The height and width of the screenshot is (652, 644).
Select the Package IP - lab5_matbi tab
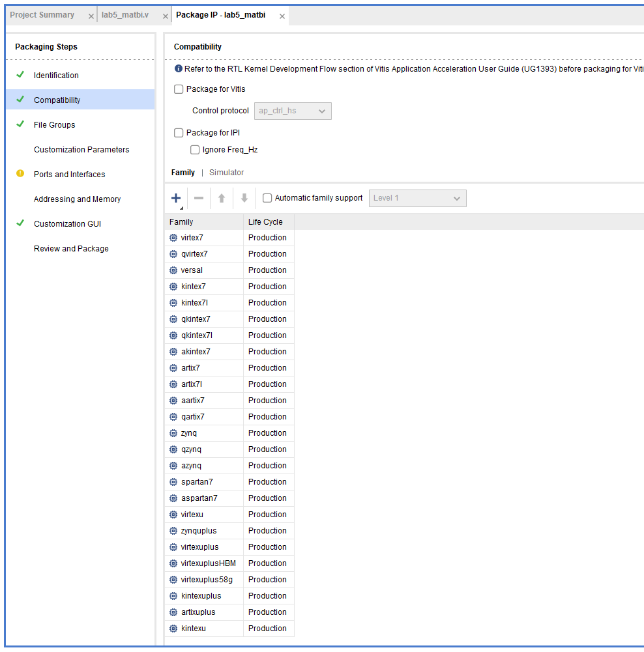[220, 15]
